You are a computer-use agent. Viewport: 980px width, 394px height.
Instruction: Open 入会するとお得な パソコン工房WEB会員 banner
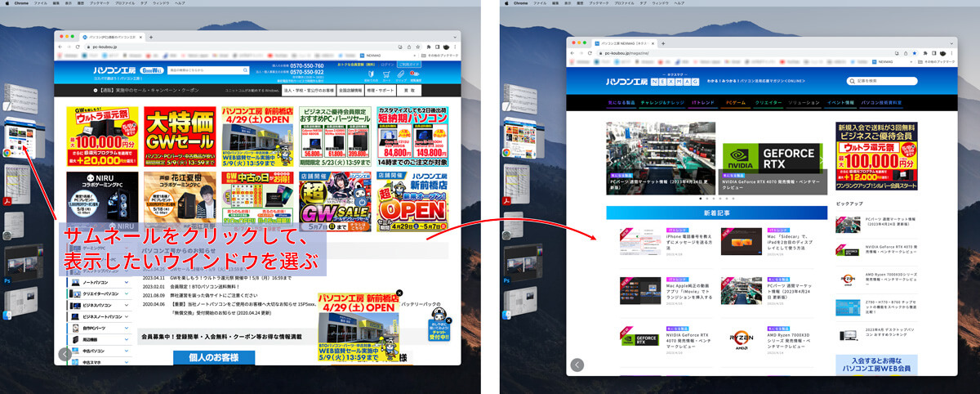(876, 365)
